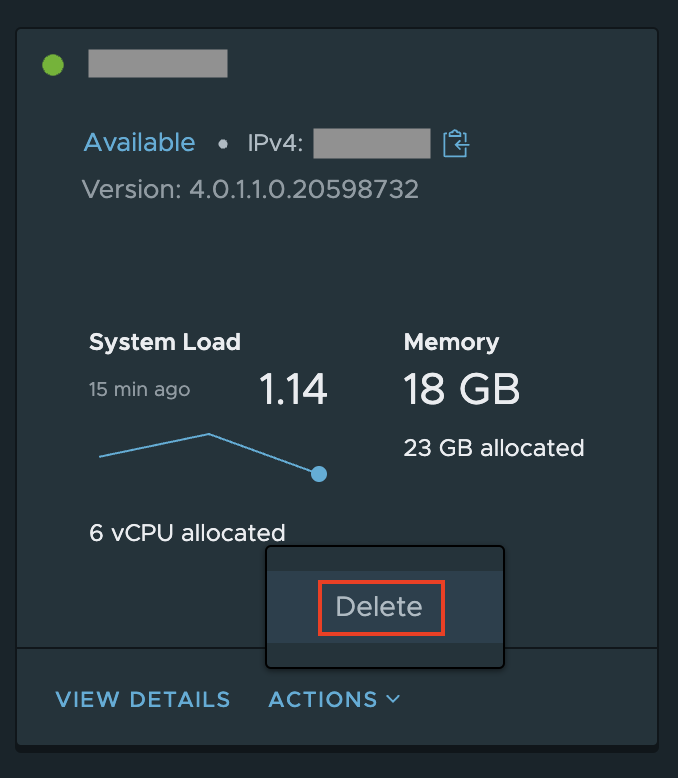
Task: Click the green status indicator dot
Action: [53, 66]
